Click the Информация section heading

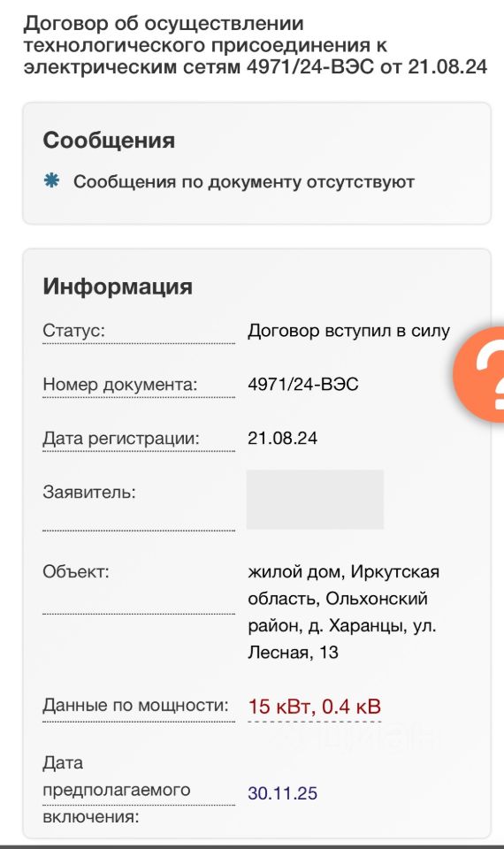(118, 287)
